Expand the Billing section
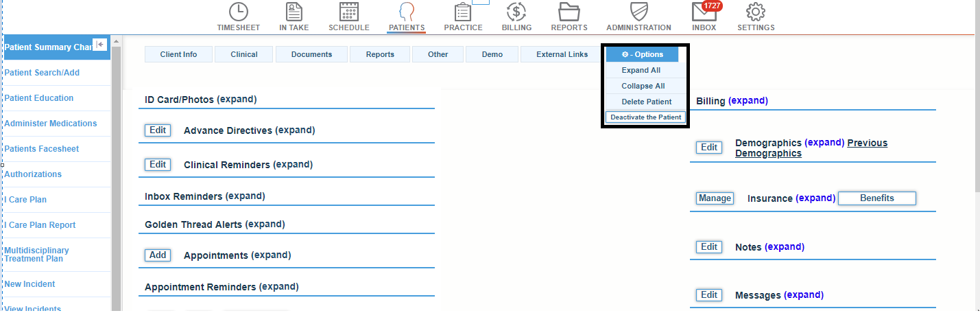This screenshot has width=980, height=324. coord(748,101)
